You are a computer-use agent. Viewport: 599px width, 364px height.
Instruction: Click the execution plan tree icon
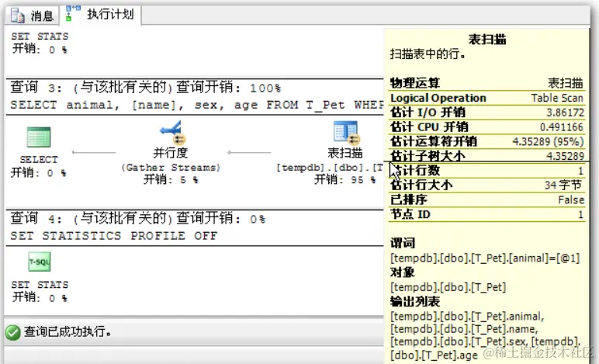pyautogui.click(x=73, y=13)
